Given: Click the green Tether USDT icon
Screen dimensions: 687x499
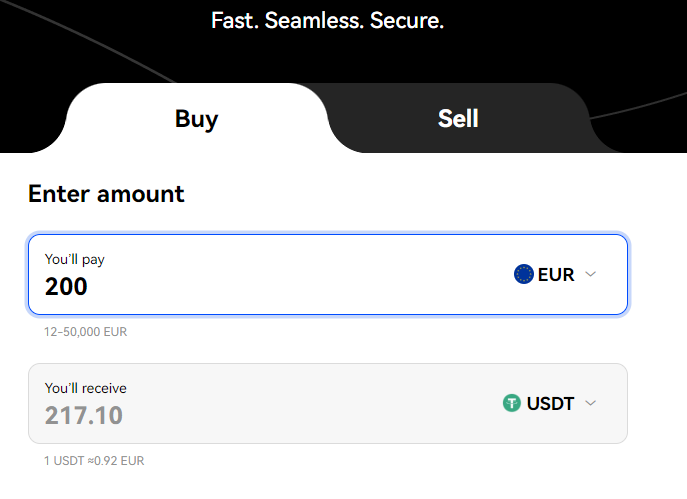Looking at the screenshot, I should point(512,403).
